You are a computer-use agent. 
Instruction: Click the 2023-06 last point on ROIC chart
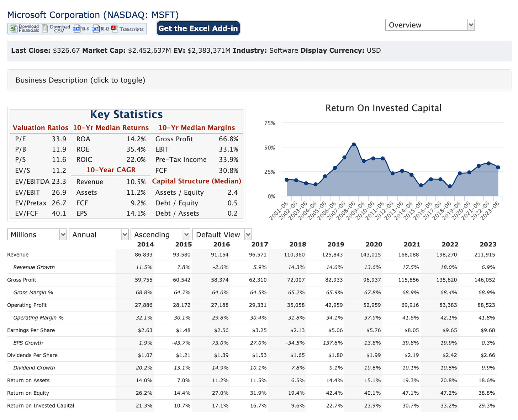(x=498, y=167)
